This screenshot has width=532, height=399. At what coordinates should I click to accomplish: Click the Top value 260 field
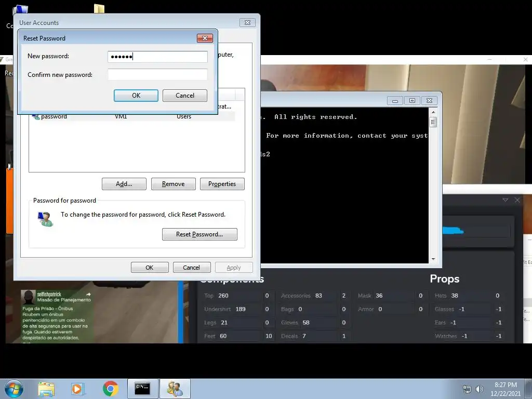pyautogui.click(x=239, y=296)
